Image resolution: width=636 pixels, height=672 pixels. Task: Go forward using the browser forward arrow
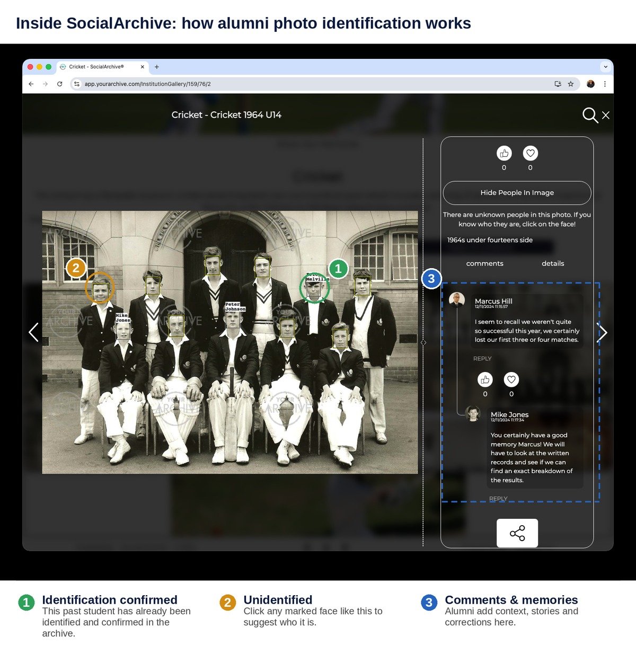[x=45, y=84]
